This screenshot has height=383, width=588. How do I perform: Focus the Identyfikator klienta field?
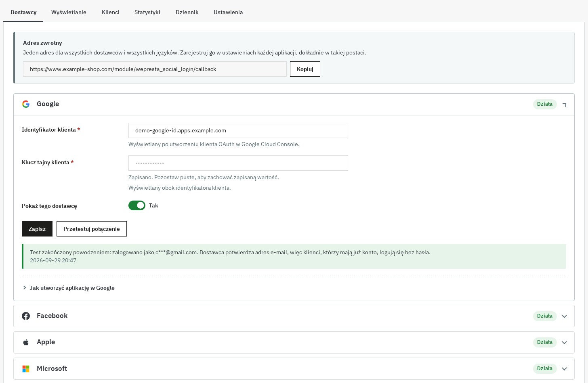point(238,130)
